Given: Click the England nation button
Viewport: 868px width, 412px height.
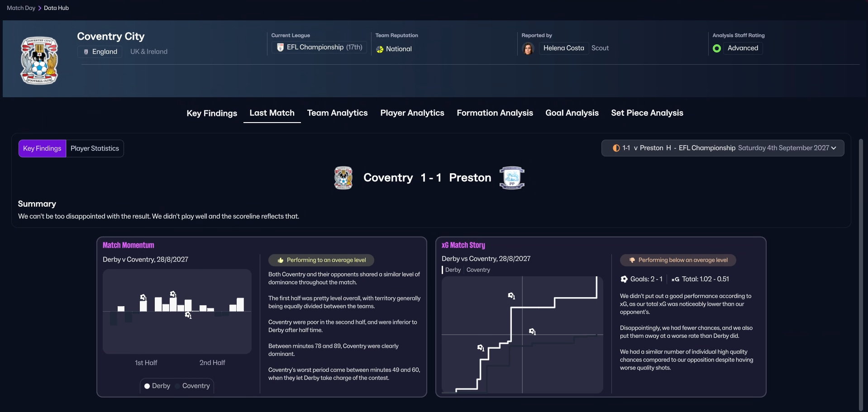Looking at the screenshot, I should point(100,52).
